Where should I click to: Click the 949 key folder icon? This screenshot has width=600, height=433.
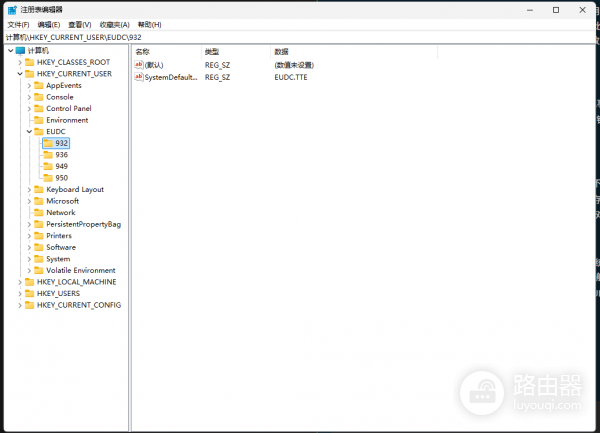[48, 166]
